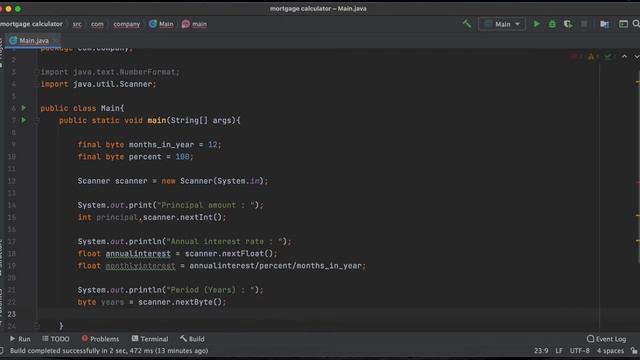Screen dimensions: 640x360
Task: Open the Run tool window
Action: tap(20, 339)
